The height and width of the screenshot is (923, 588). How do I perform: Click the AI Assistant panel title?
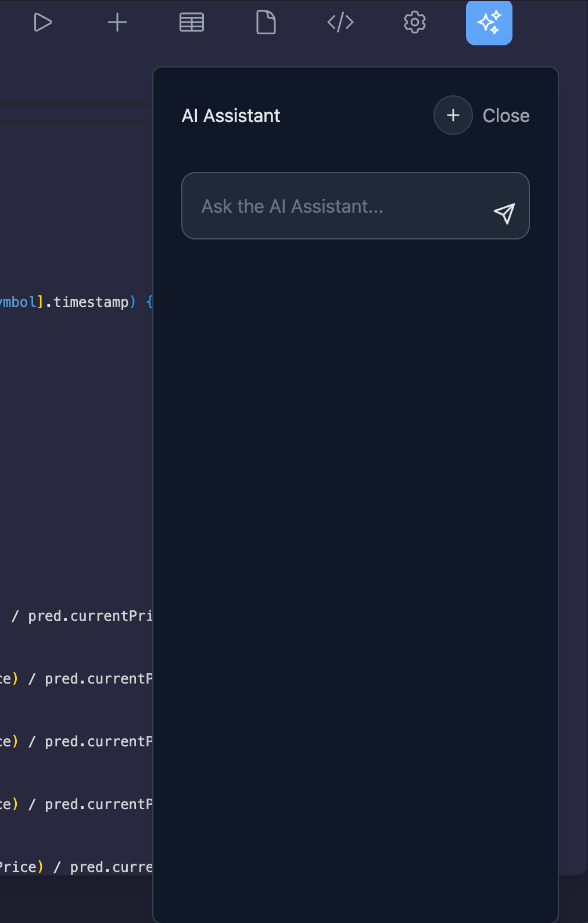(231, 116)
